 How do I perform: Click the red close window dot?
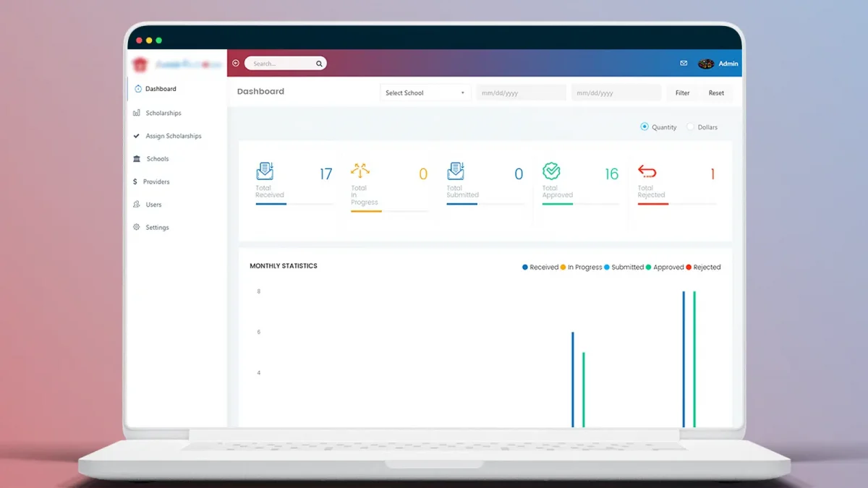point(140,40)
